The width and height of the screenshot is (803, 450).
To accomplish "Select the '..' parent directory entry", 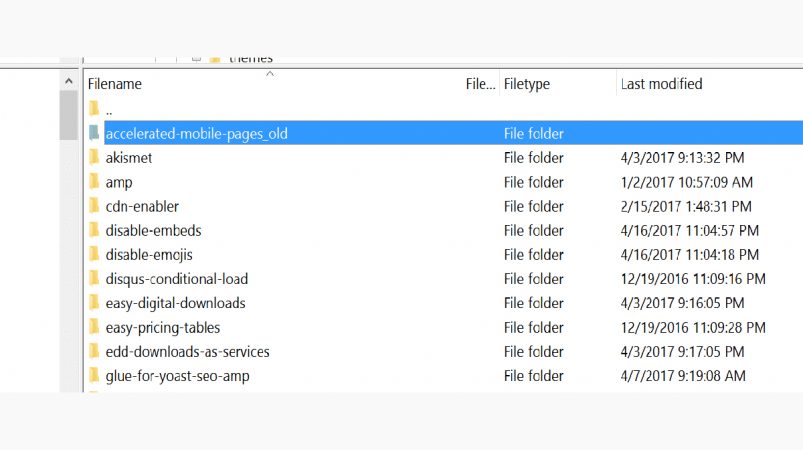I will (109, 110).
